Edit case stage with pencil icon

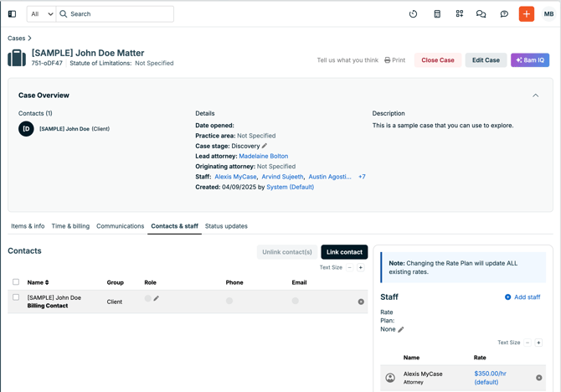pos(265,146)
